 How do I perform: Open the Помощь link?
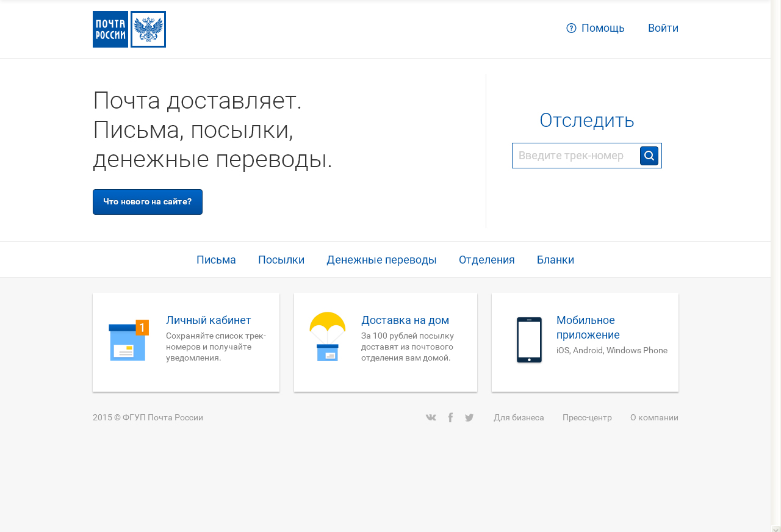coord(603,28)
